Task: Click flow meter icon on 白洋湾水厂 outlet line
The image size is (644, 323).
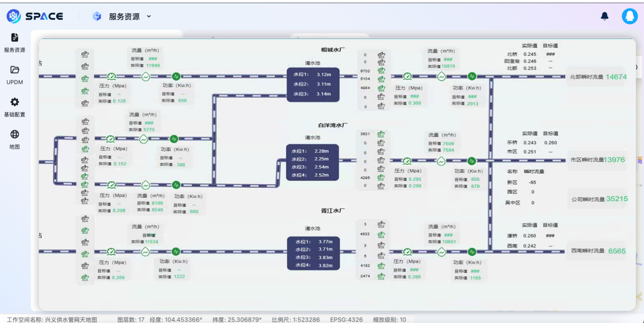Action: [x=441, y=161]
